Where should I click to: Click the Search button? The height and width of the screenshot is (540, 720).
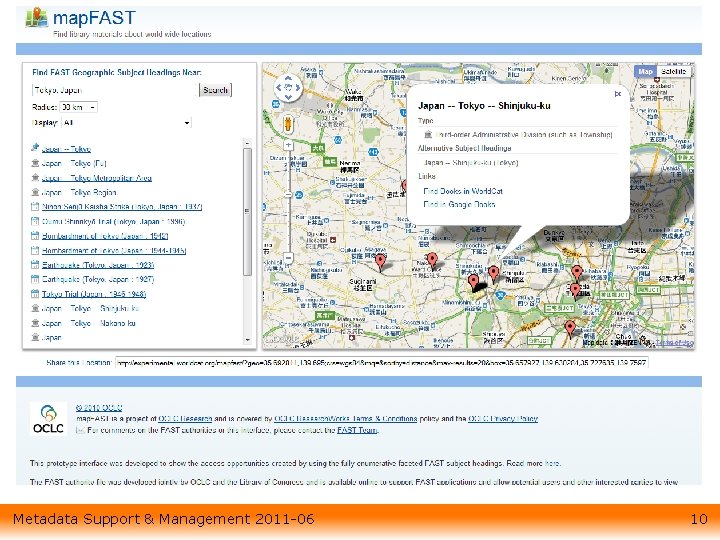tap(215, 90)
